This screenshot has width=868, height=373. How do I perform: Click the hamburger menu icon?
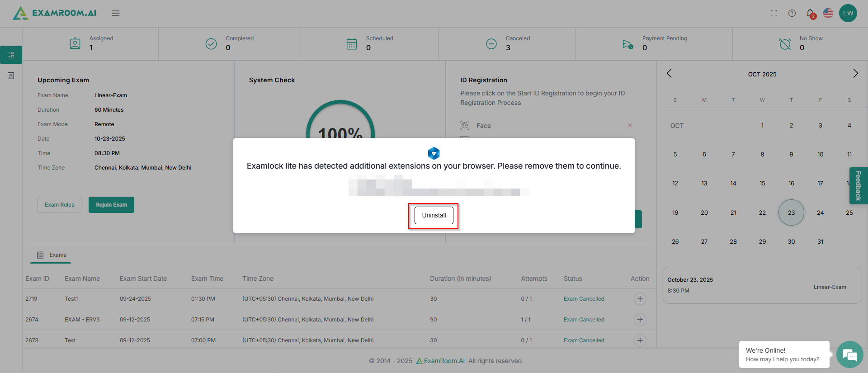click(x=116, y=13)
